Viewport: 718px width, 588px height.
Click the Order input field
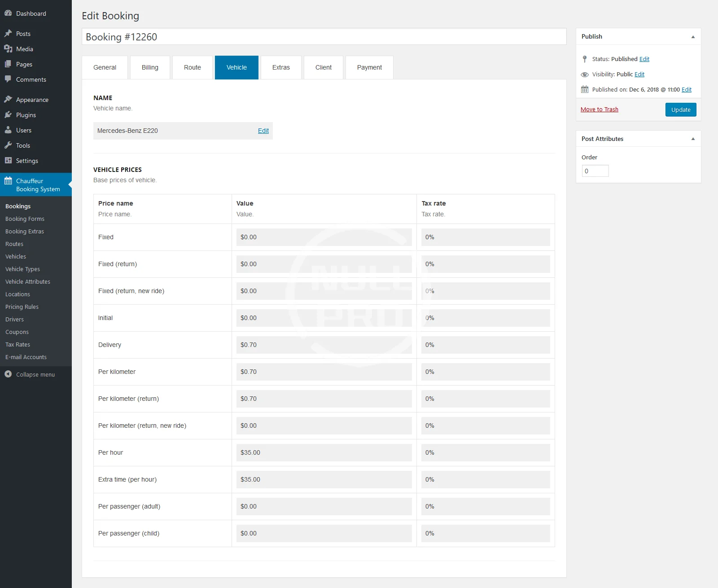click(595, 171)
